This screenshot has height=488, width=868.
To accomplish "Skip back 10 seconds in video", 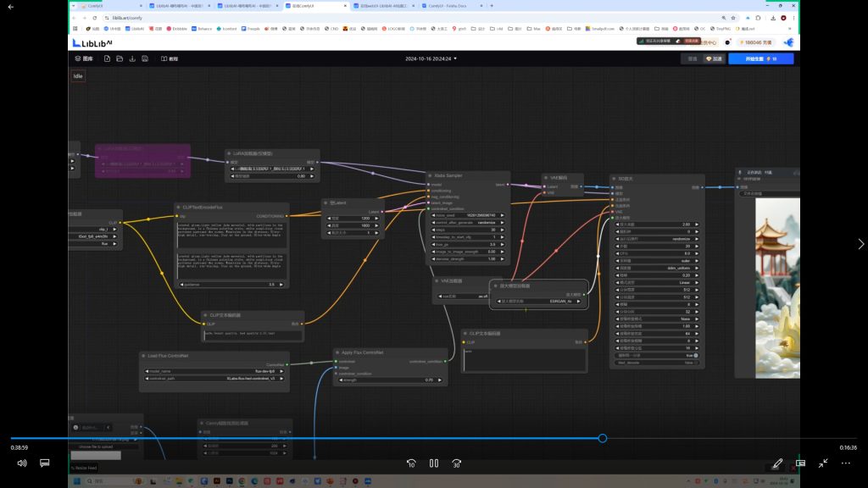I will click(x=411, y=463).
